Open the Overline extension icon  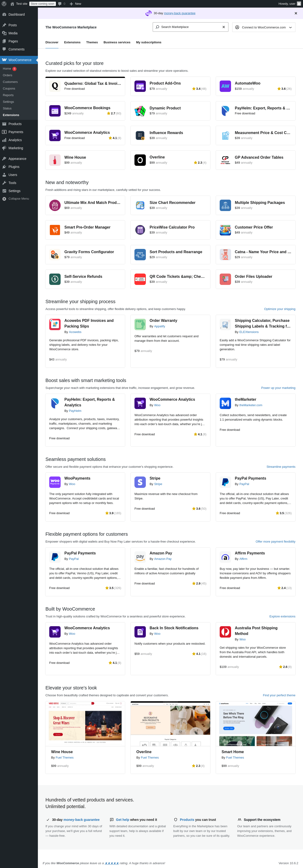[x=140, y=160]
